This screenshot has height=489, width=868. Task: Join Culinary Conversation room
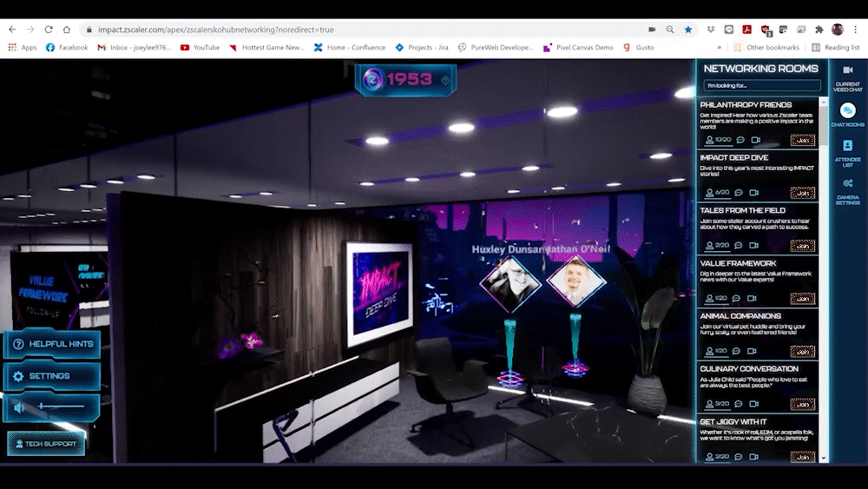802,404
